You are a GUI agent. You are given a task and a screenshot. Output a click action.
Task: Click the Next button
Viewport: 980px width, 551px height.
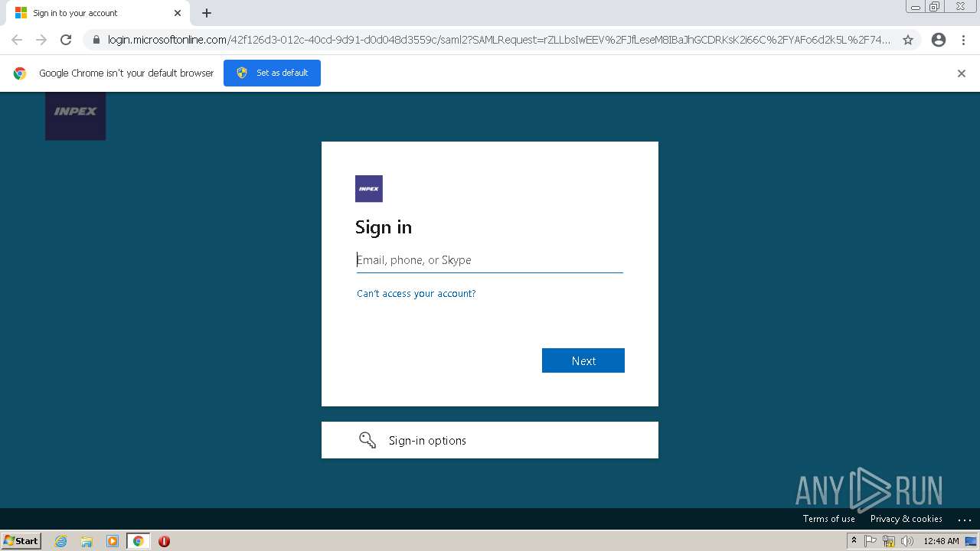point(583,360)
